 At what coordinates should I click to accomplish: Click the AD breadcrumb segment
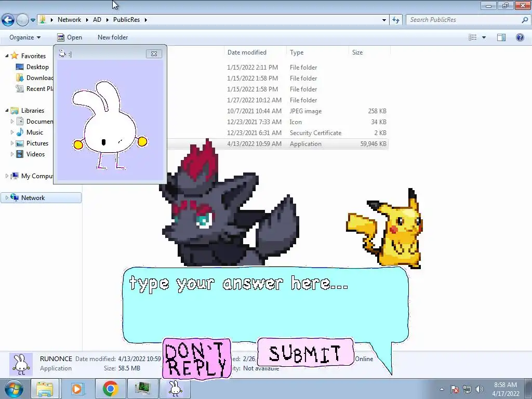coord(97,20)
